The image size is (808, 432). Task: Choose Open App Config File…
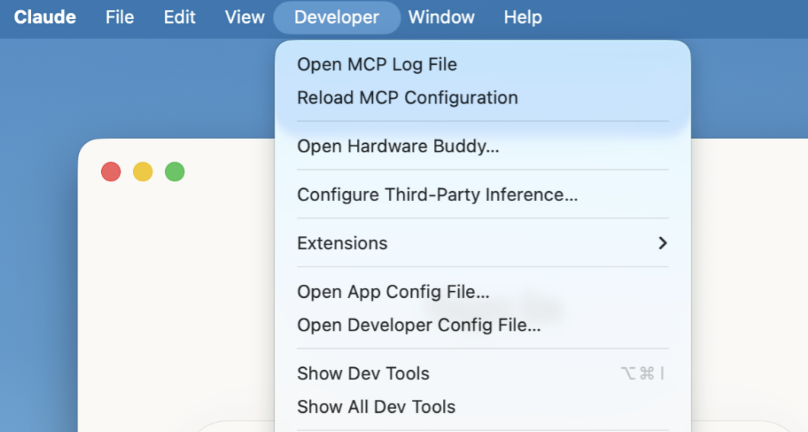pyautogui.click(x=483, y=292)
